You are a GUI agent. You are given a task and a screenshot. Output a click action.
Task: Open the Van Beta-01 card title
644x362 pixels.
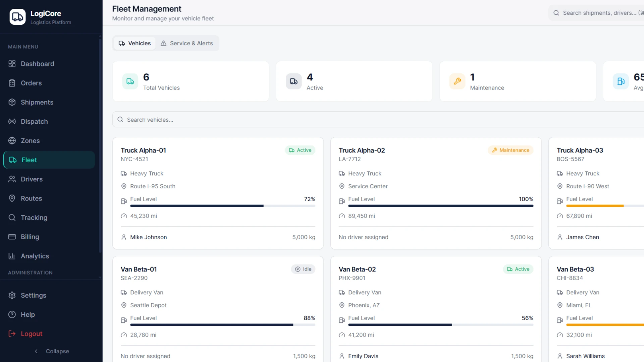pos(139,269)
